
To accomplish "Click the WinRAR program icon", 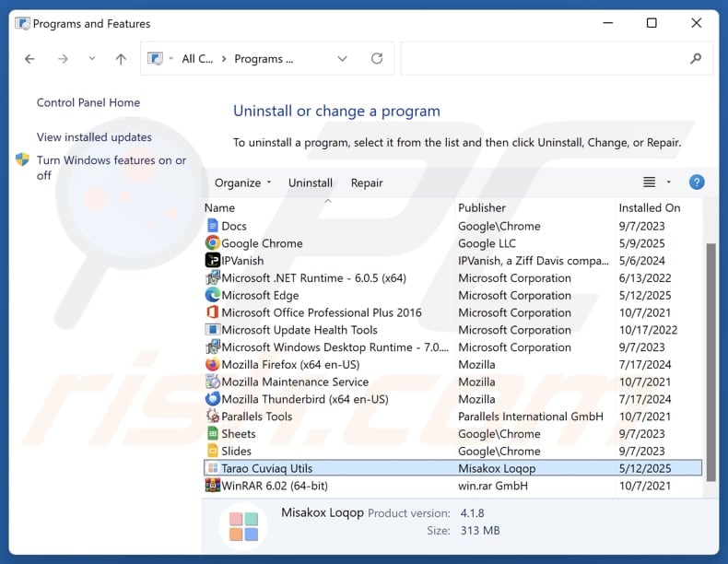I will pos(212,486).
